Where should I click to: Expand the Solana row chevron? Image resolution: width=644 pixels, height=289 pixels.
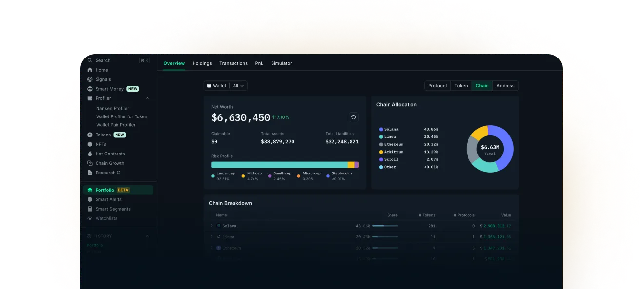pyautogui.click(x=212, y=226)
